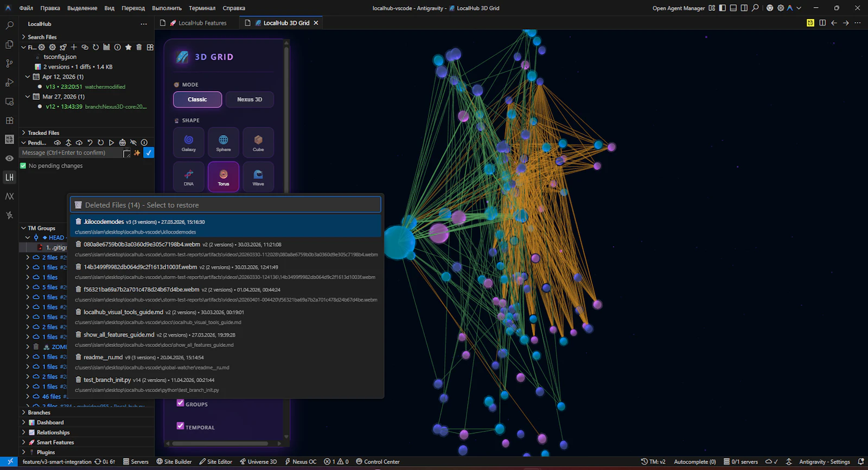868x470 pixels.
Task: Switch mode to Nexus 3D
Action: click(250, 99)
